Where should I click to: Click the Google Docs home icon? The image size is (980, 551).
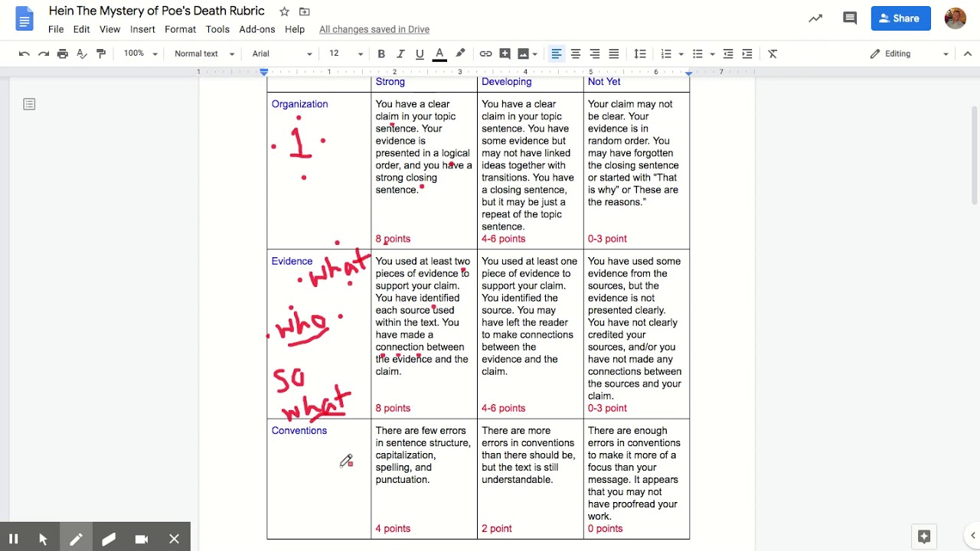24,19
